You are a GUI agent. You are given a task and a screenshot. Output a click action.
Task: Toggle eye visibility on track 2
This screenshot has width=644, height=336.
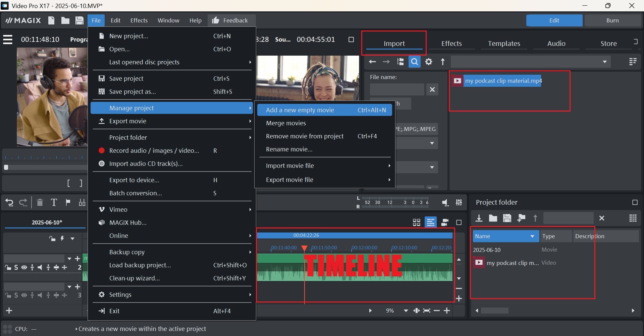(x=24, y=267)
